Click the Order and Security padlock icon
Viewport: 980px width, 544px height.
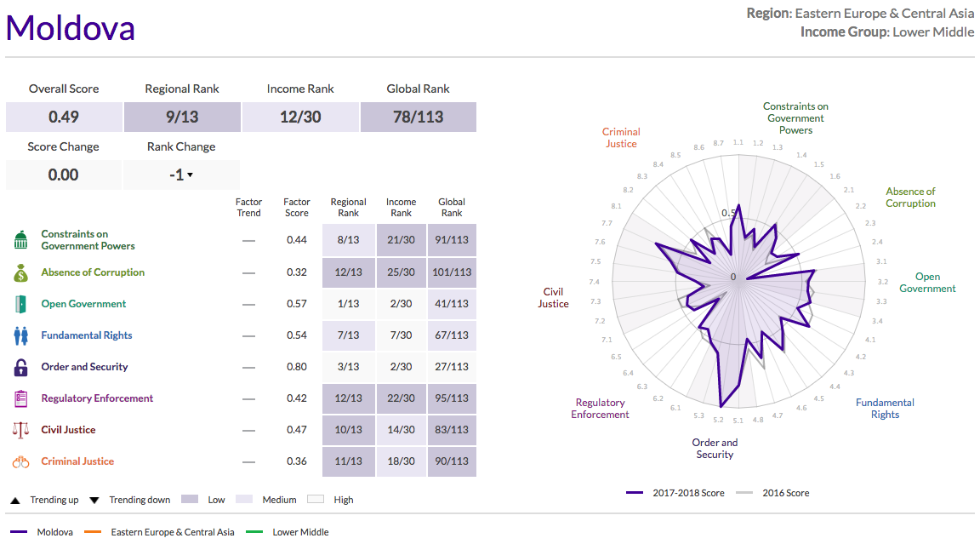tap(20, 367)
